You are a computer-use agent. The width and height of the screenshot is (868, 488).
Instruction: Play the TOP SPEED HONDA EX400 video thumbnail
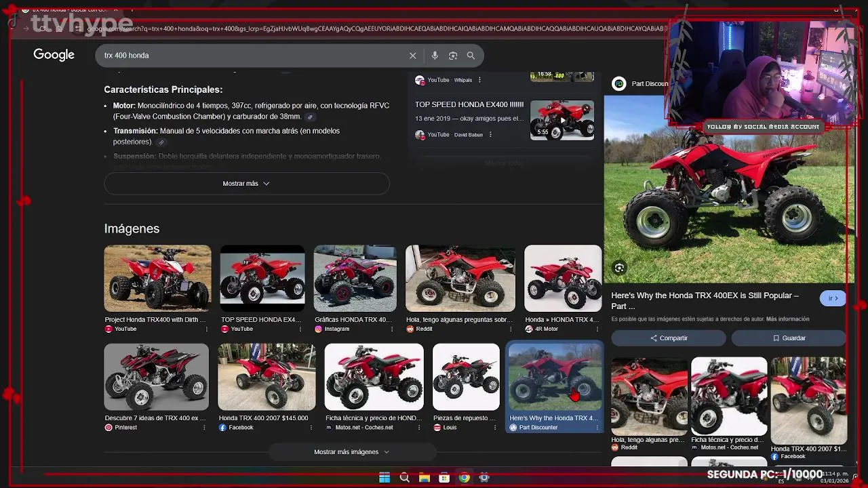click(561, 120)
